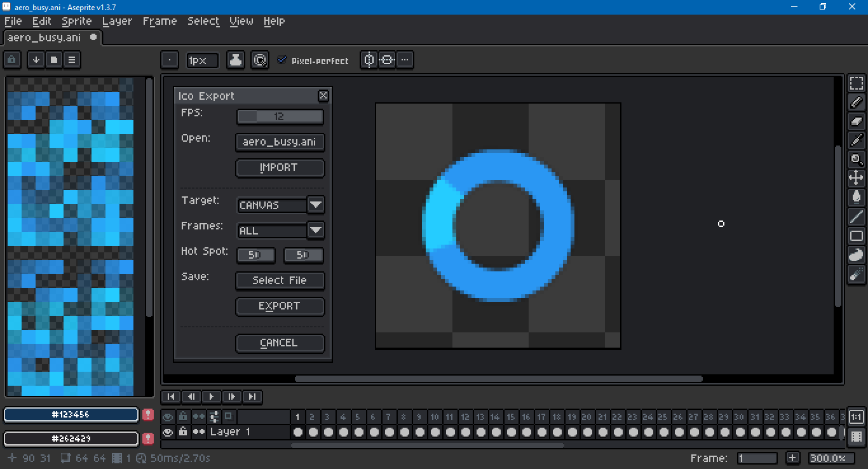Adjust the FPS slider
Image resolution: width=868 pixels, height=469 pixels.
click(x=280, y=117)
